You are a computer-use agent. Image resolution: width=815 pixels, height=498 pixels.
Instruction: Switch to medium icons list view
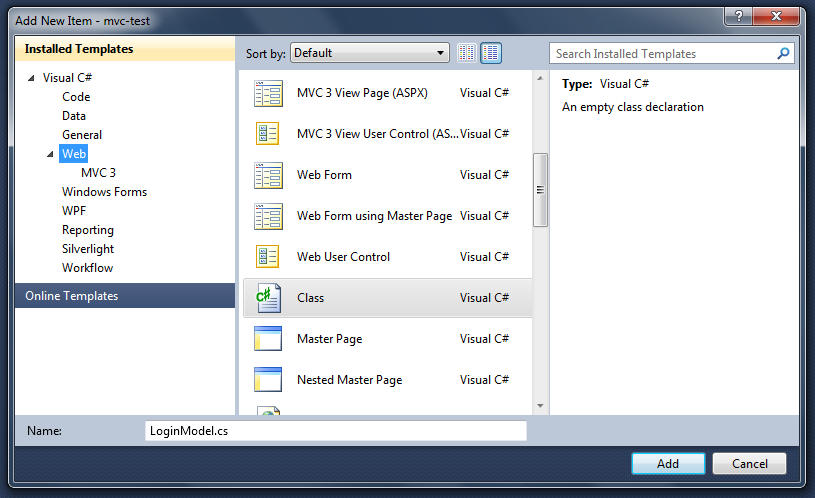tap(491, 54)
